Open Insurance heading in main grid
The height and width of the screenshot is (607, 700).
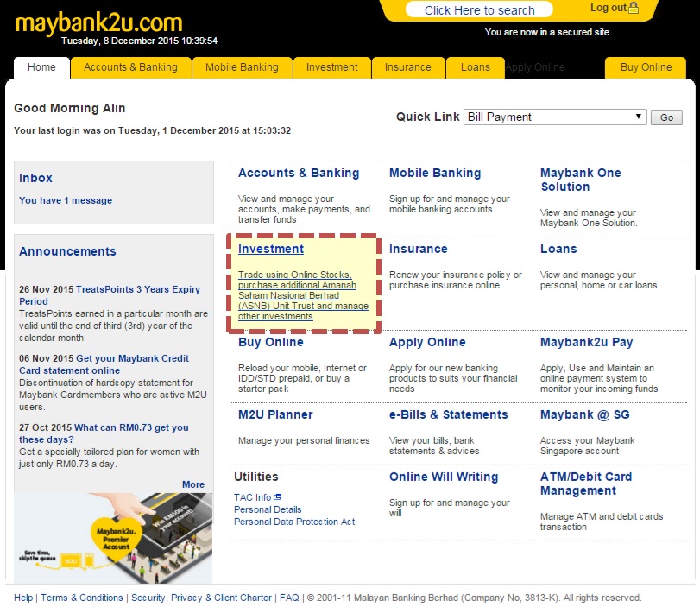coord(419,249)
